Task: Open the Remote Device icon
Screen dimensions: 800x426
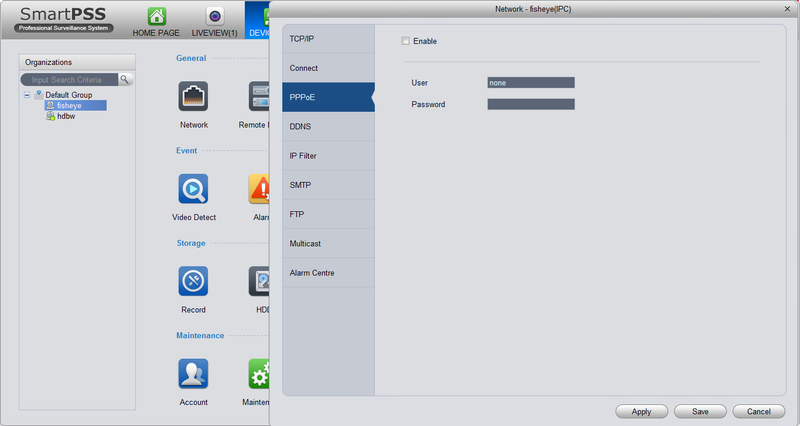Action: coord(259,96)
